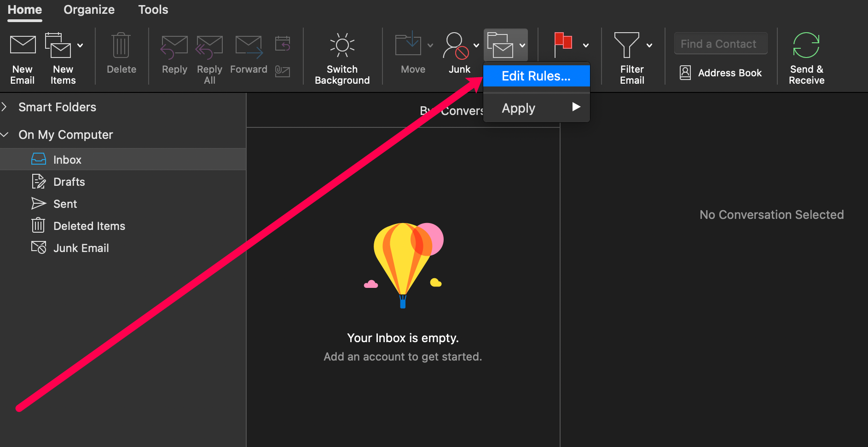This screenshot has width=868, height=447.
Task: Click the red Follow Up flag icon
Action: pyautogui.click(x=563, y=45)
